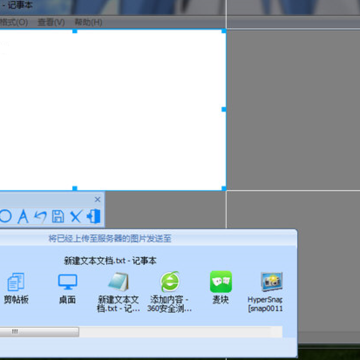Choose the 新建文本文档.txt notepad window target
Image resolution: width=360 pixels, height=360 pixels.
(119, 292)
